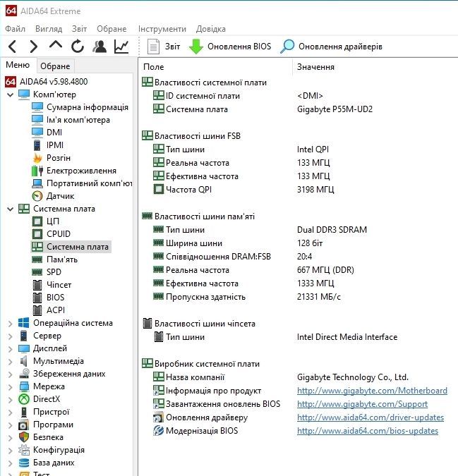Click Оновлення BIOS green arrow button
This screenshot has height=476, width=458.
point(230,47)
